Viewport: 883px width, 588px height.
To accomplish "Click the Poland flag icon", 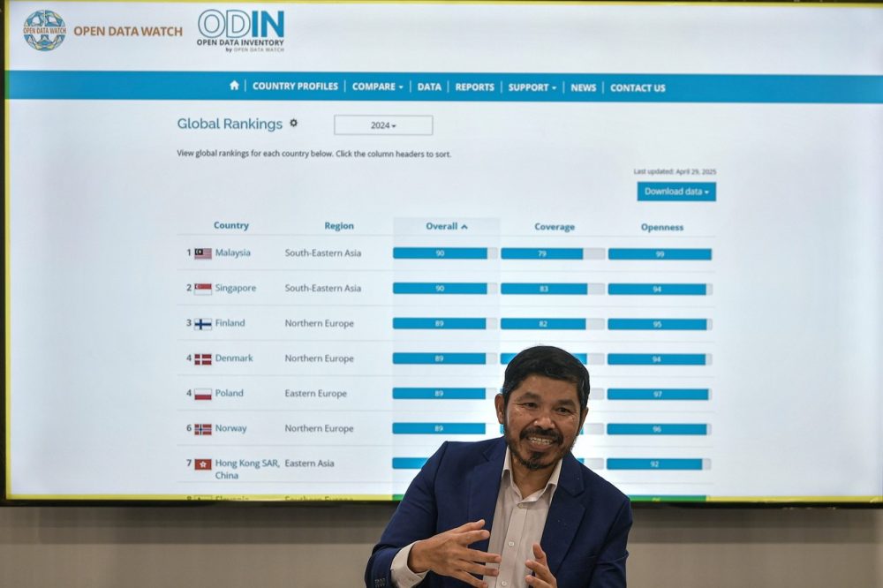I will (x=203, y=395).
